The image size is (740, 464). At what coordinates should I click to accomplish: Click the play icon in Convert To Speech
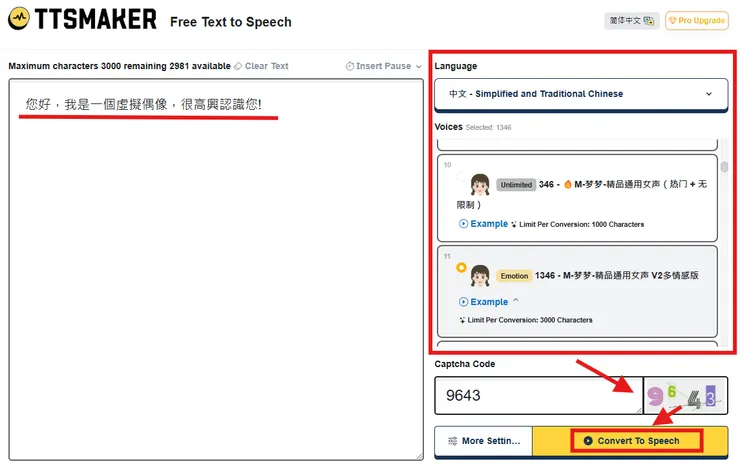click(588, 440)
